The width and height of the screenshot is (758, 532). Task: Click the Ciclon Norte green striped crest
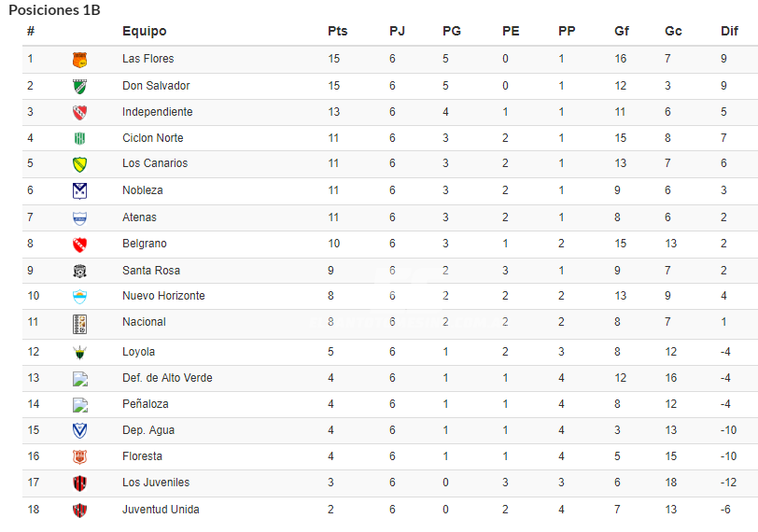(79, 139)
